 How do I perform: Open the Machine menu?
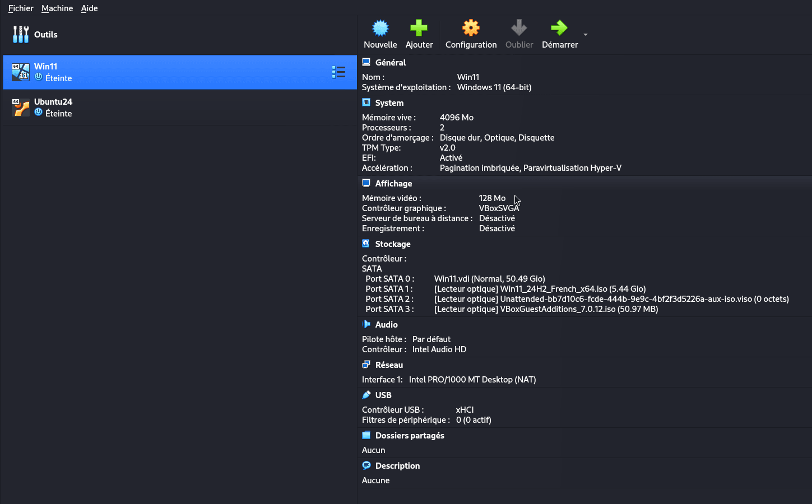coord(57,8)
